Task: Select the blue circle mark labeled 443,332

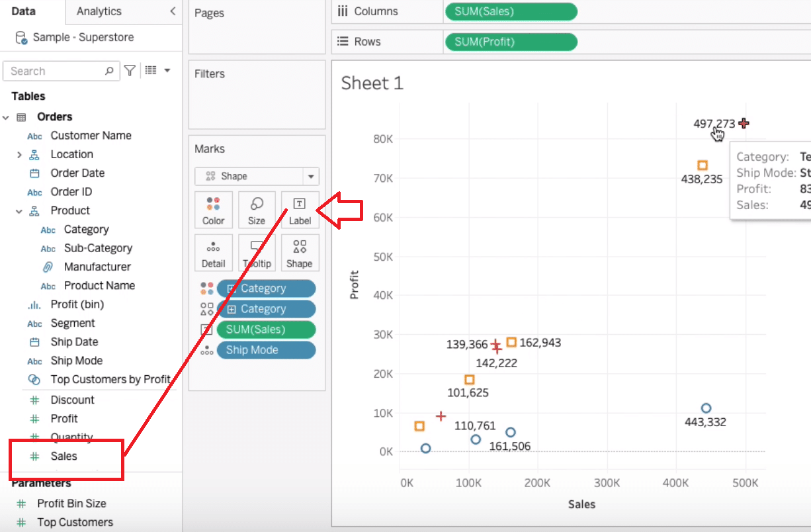Action: coord(706,408)
